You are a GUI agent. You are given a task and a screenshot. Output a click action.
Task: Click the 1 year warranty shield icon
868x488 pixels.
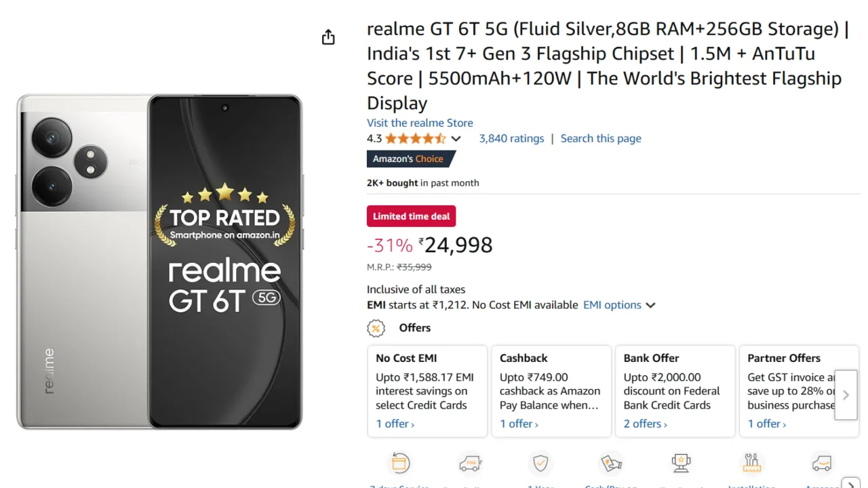(x=540, y=464)
